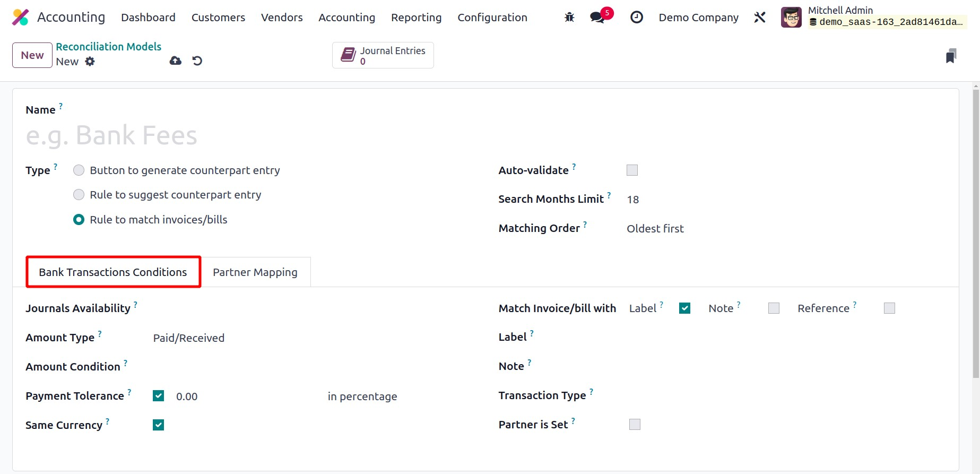Click the gear actions icon beside New
980x474 pixels.
[90, 62]
